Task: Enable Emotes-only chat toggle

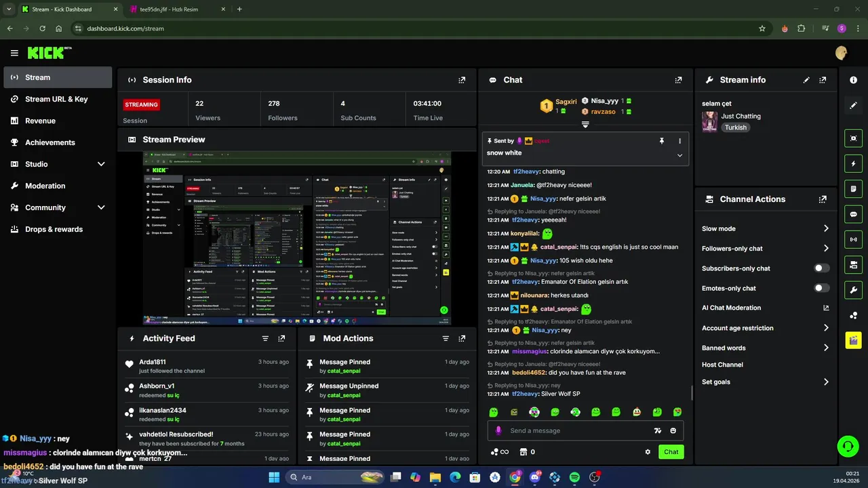Action: [x=822, y=288]
